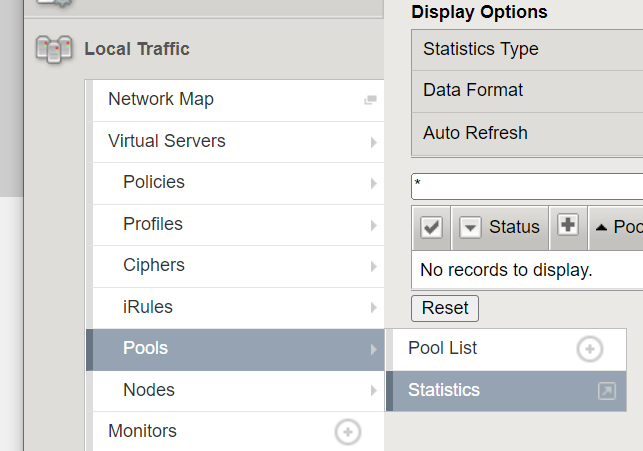Toggle the select-all checkbox in table header
The image size is (643, 451).
431,228
